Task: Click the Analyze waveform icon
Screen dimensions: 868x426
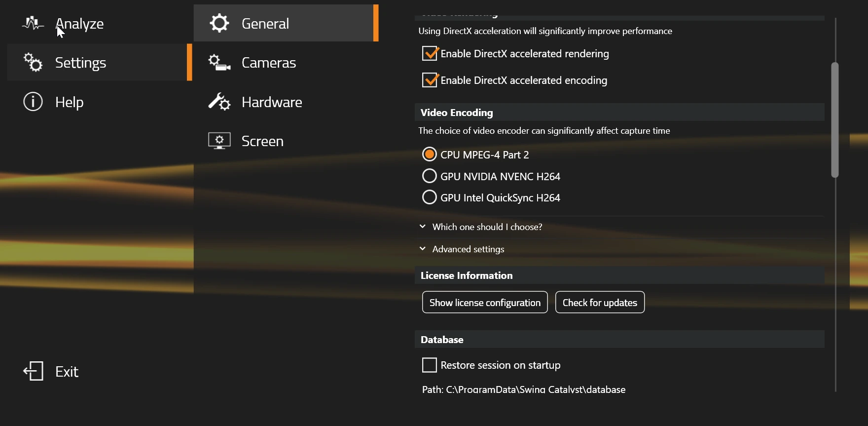Action: [x=33, y=23]
